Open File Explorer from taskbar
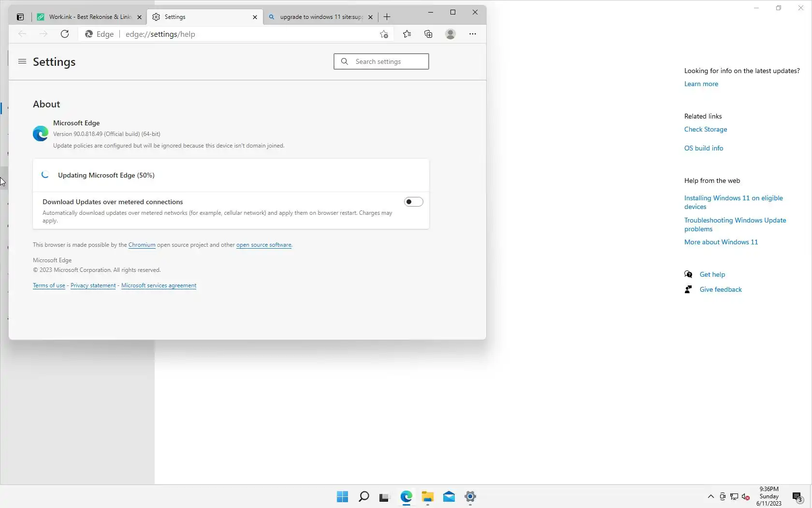 point(427,497)
